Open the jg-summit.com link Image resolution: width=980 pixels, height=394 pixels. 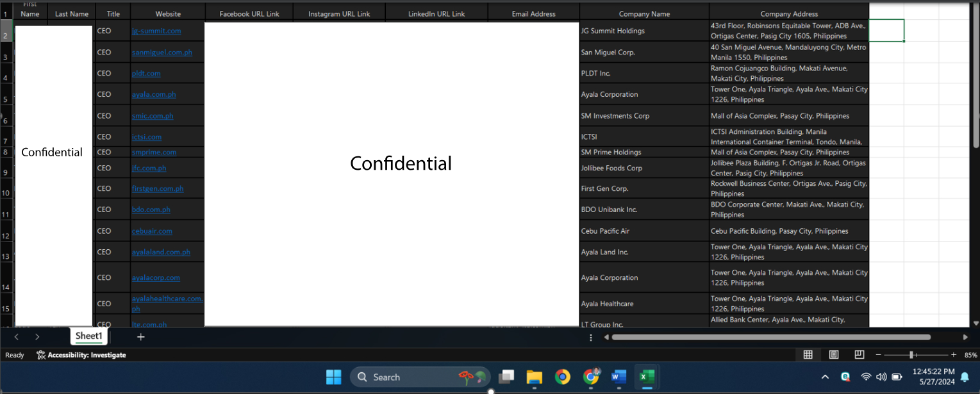(156, 31)
